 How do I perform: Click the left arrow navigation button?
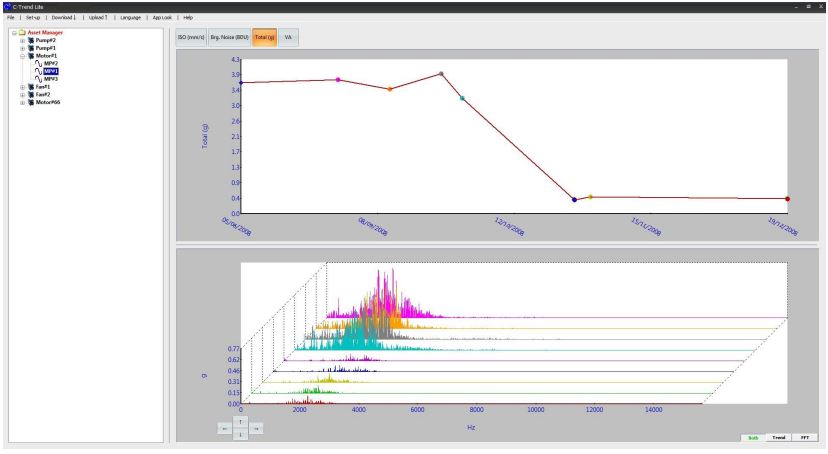225,428
